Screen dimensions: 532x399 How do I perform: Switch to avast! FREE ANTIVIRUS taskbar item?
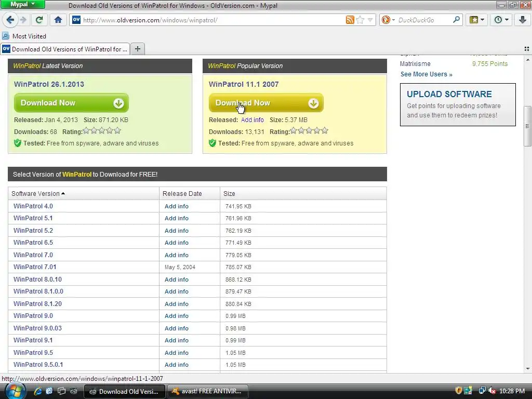tap(208, 391)
